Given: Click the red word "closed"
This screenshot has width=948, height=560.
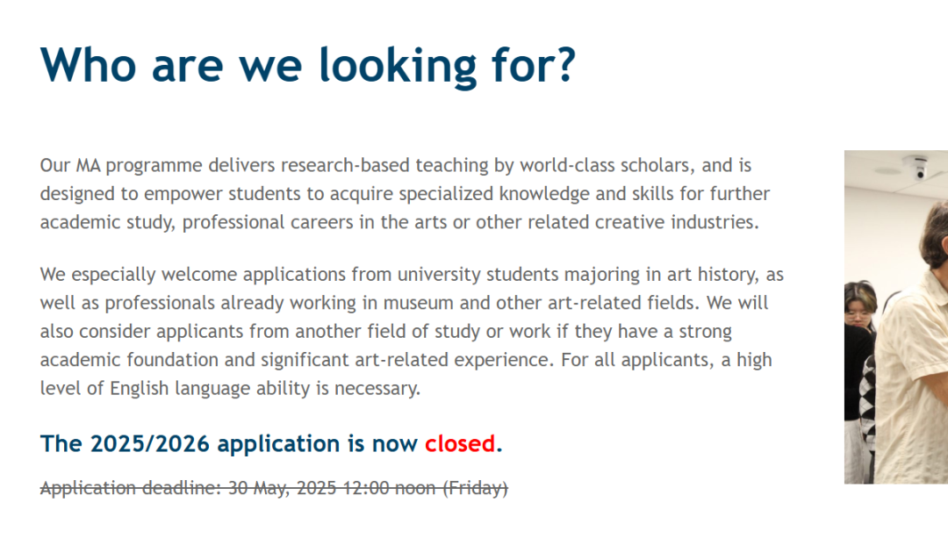Looking at the screenshot, I should pos(459,444).
